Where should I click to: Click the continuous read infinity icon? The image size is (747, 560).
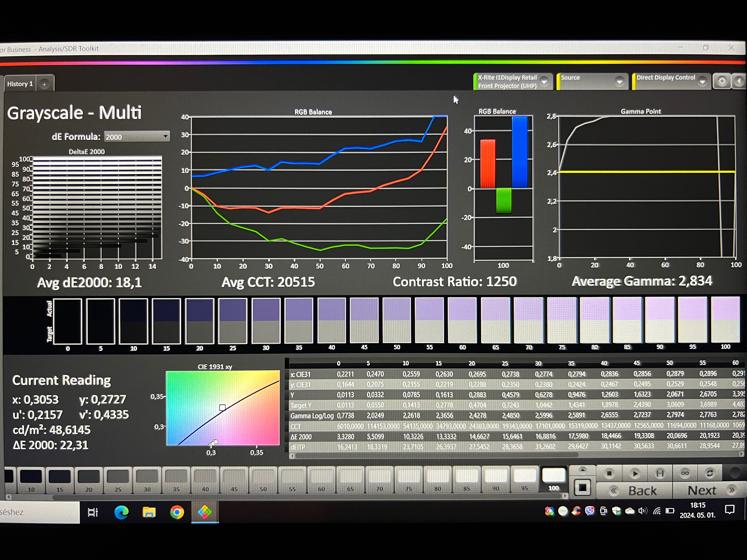tap(685, 474)
